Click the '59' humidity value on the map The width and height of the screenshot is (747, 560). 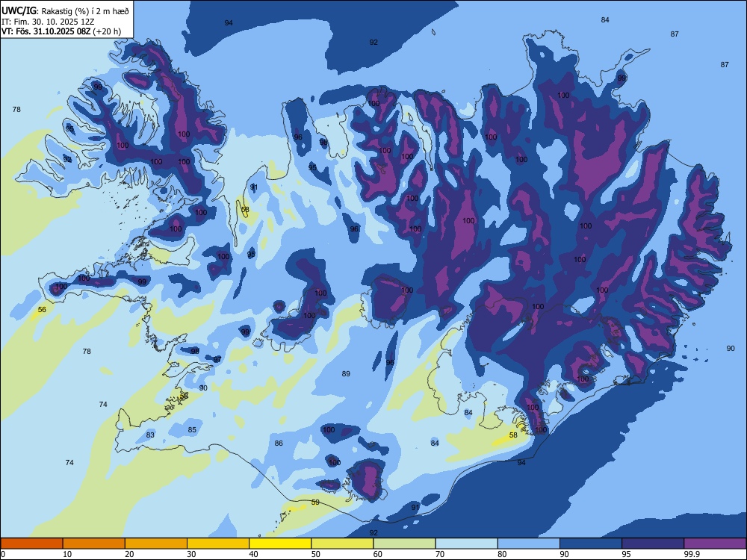315,503
